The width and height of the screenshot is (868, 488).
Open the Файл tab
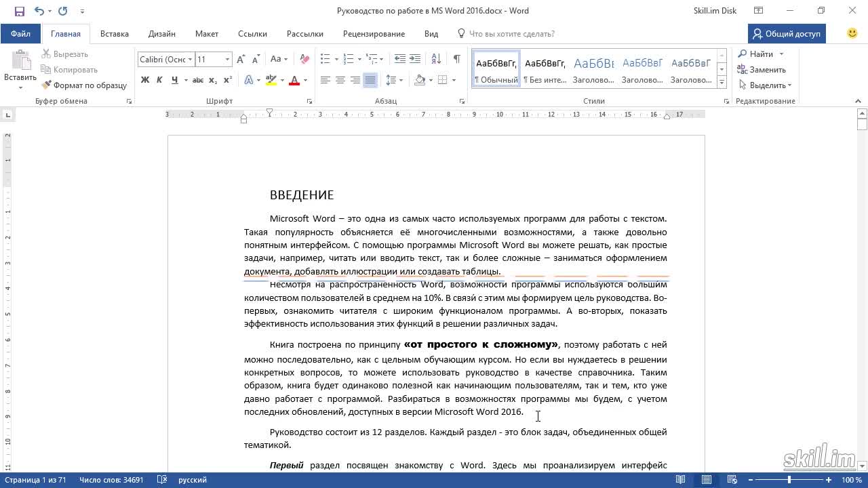tap(20, 33)
